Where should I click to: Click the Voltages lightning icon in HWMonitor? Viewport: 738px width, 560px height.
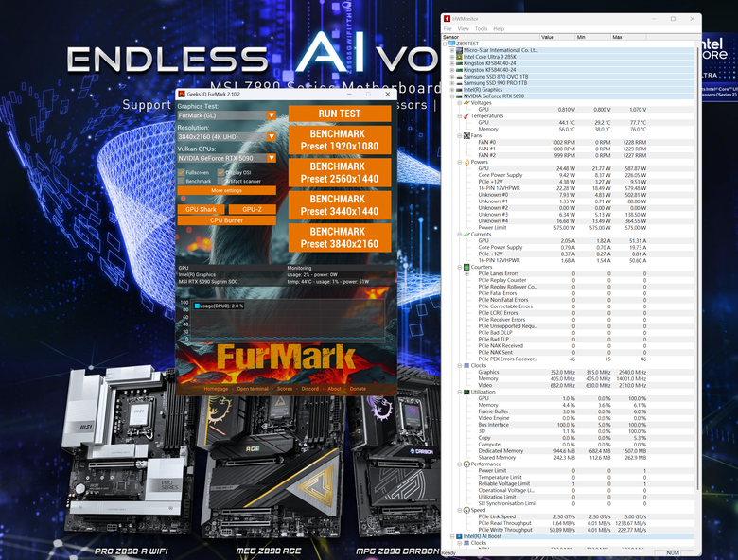click(466, 102)
